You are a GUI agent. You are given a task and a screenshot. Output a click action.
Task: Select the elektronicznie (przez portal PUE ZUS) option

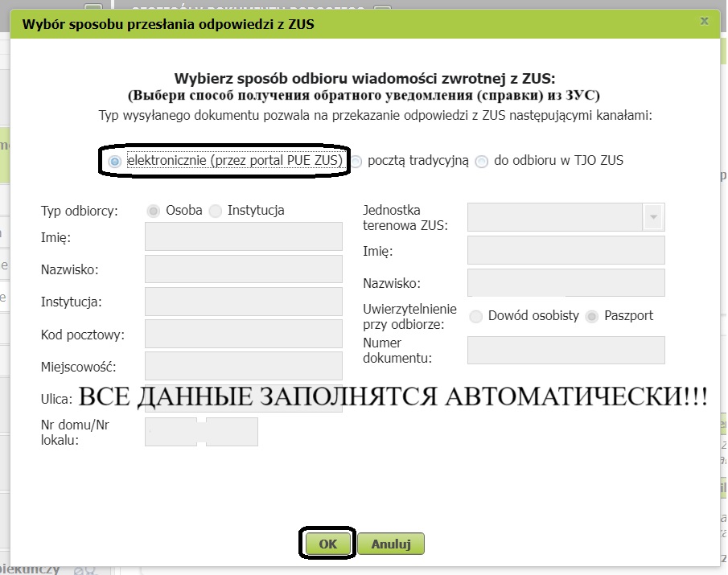pyautogui.click(x=115, y=162)
